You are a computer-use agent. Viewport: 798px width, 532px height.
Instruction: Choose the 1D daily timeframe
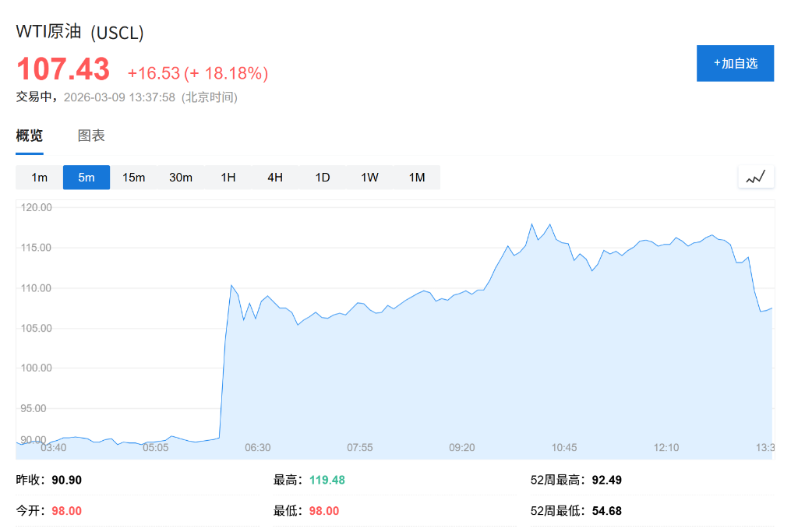[323, 178]
